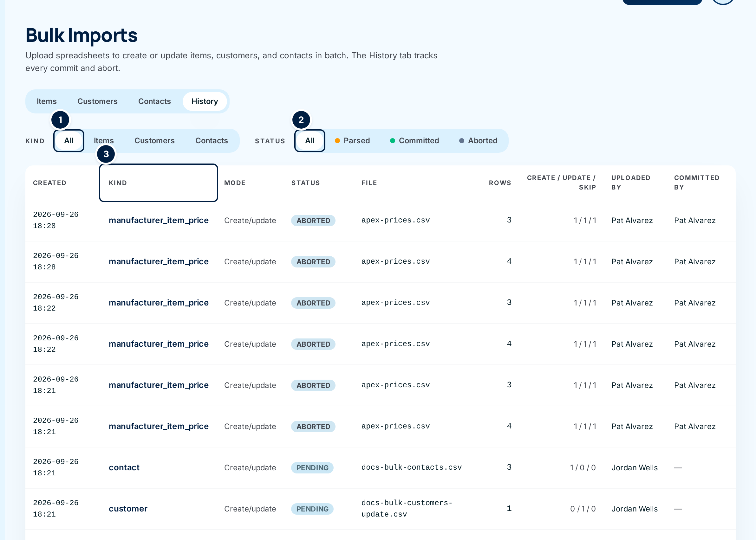Viewport: 756px width, 540px height.
Task: Filter Status by Aborted
Action: [x=478, y=141]
